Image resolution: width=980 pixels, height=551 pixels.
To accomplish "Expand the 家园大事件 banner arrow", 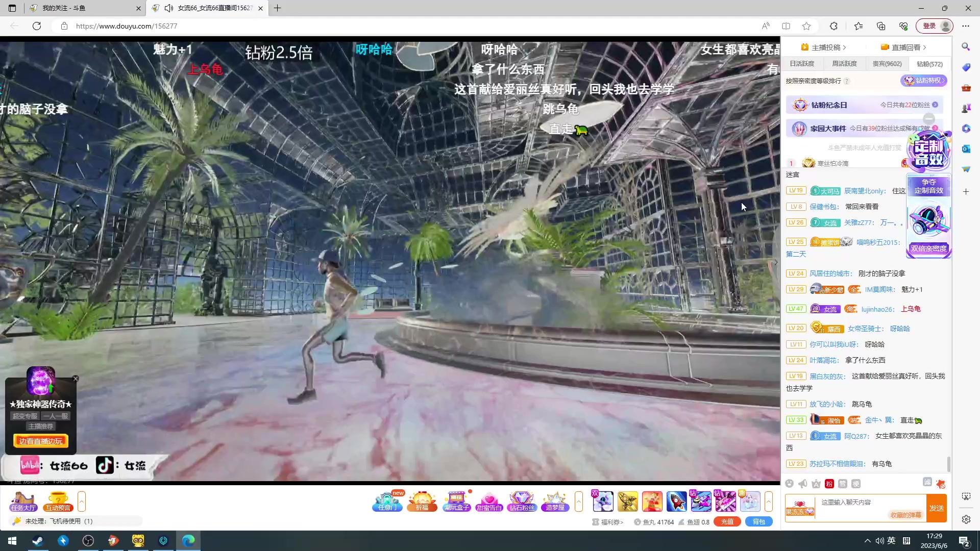I will pyautogui.click(x=935, y=128).
